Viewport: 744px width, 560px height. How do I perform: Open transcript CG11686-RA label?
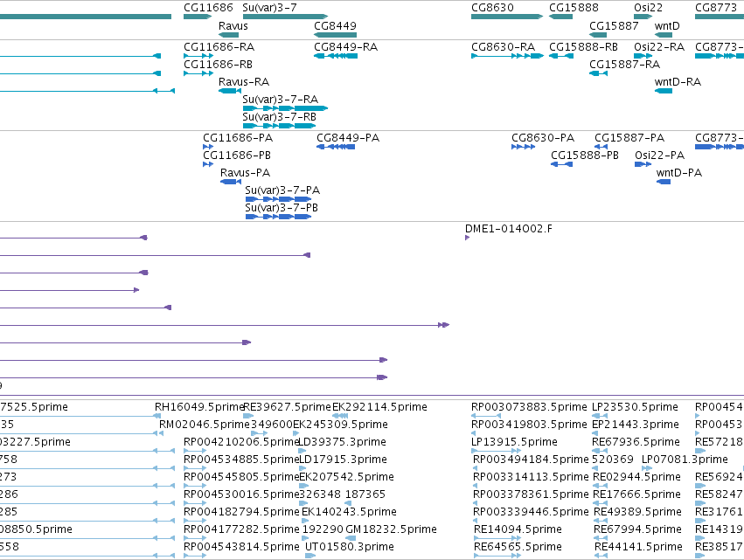pyautogui.click(x=219, y=47)
